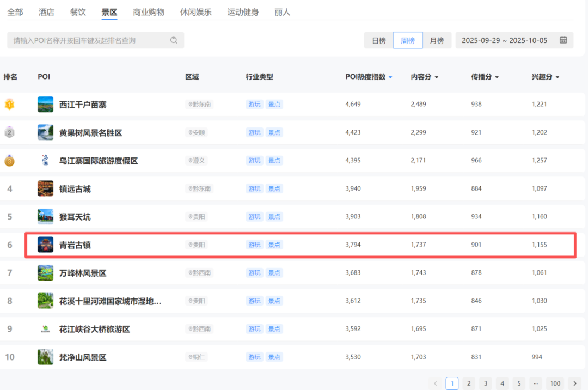The image size is (588, 390).
Task: Open 西江千户苗寨 thumbnail image
Action: click(46, 104)
